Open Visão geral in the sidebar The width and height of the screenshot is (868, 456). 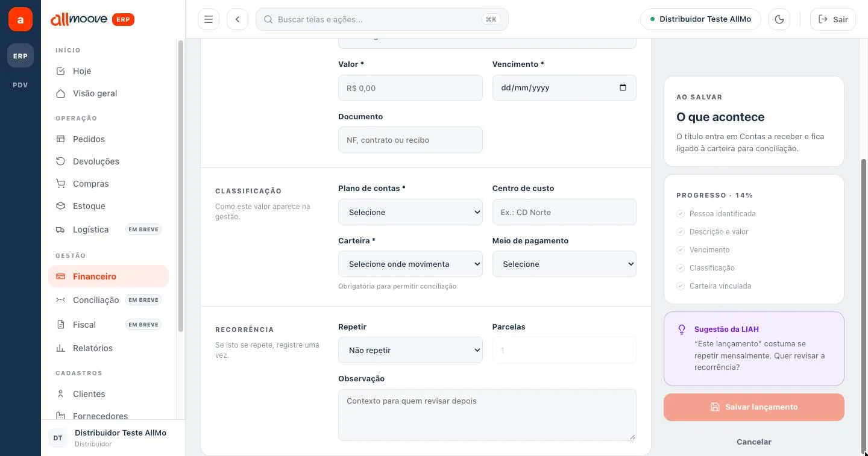click(x=108, y=93)
